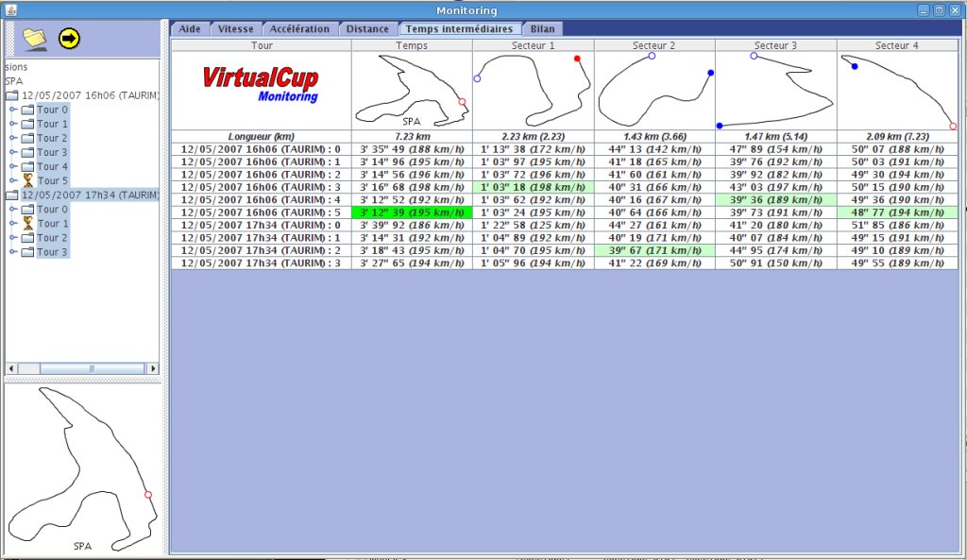Click the open folder icon in toolbar
The width and height of the screenshot is (967, 560).
34,38
